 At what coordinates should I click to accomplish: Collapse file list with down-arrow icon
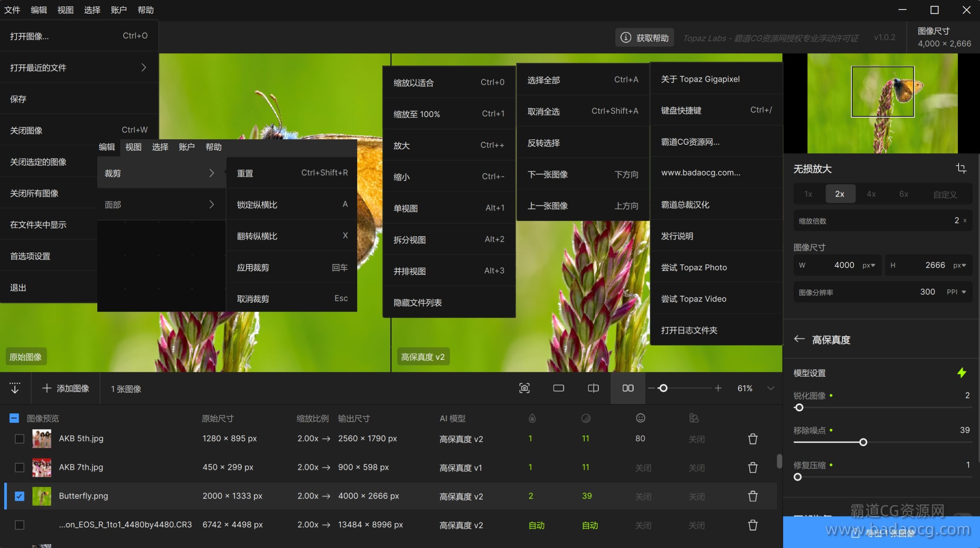15,388
